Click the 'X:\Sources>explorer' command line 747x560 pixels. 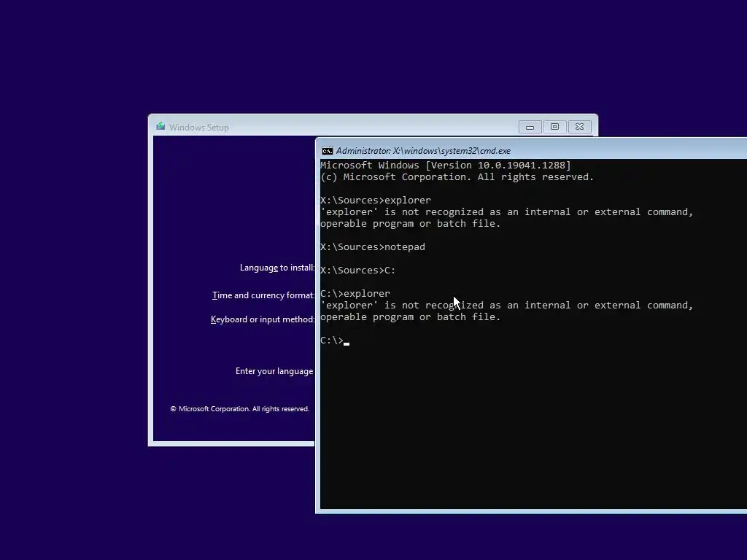[x=376, y=200]
